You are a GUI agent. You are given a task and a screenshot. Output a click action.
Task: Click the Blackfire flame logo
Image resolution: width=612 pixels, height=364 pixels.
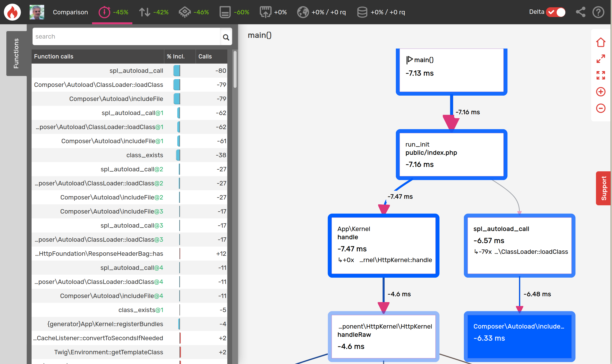click(12, 12)
